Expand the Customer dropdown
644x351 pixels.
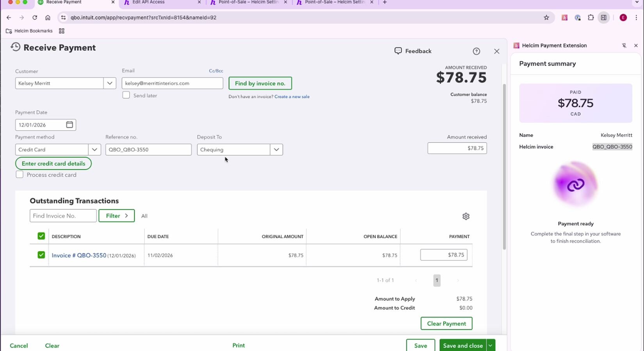pyautogui.click(x=110, y=83)
